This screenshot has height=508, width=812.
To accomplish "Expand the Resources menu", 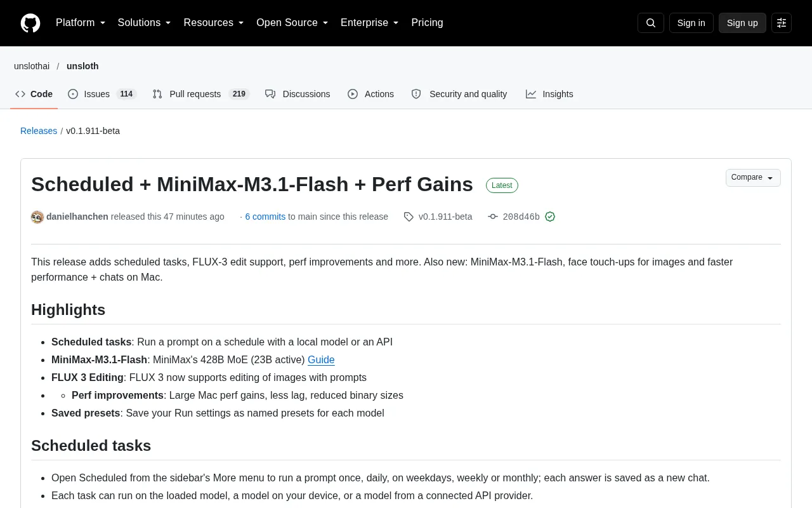I will pyautogui.click(x=214, y=23).
